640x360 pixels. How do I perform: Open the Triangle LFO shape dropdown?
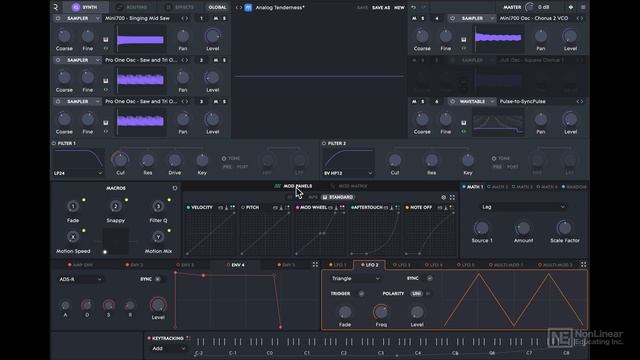356,279
